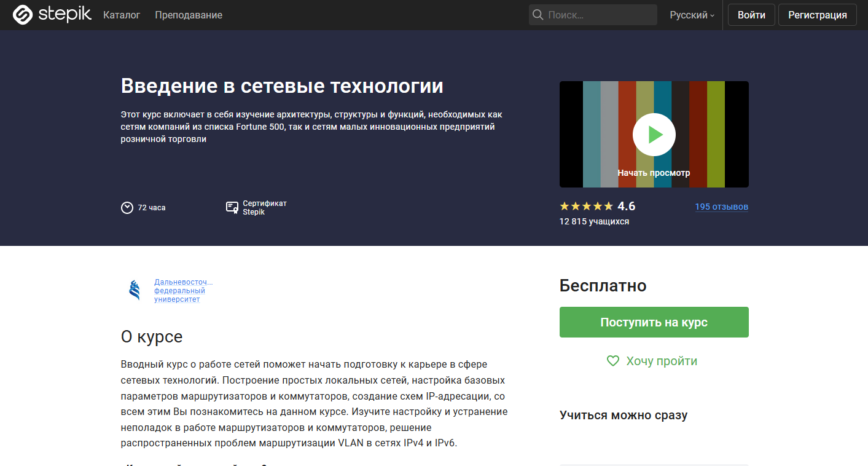Click the course video thumbnail
The image size is (868, 466).
coord(654,134)
